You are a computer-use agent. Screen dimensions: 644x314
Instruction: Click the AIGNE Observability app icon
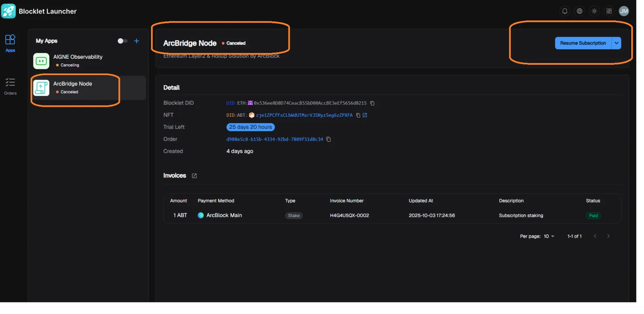coord(41,61)
